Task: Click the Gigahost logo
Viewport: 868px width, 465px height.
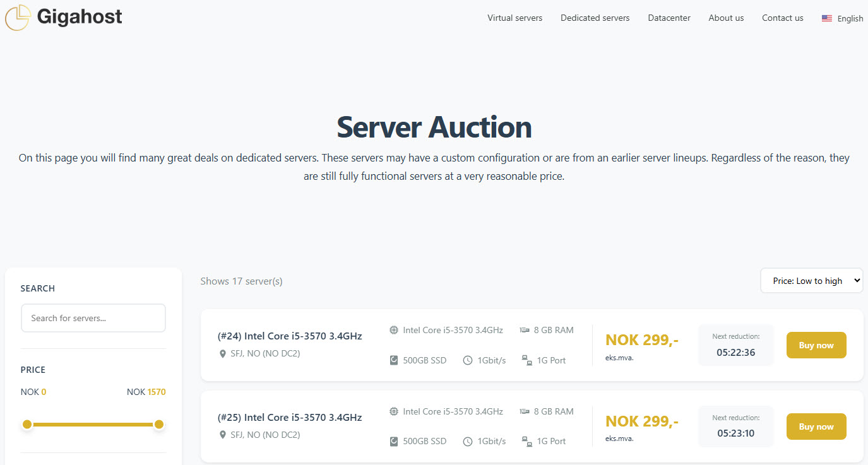Action: coord(63,17)
